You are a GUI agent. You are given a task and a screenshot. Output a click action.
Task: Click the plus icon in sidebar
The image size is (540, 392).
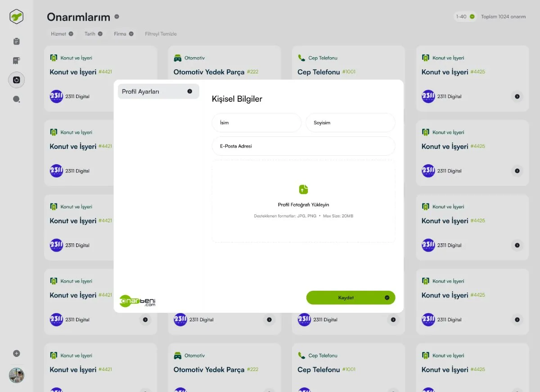tap(17, 353)
